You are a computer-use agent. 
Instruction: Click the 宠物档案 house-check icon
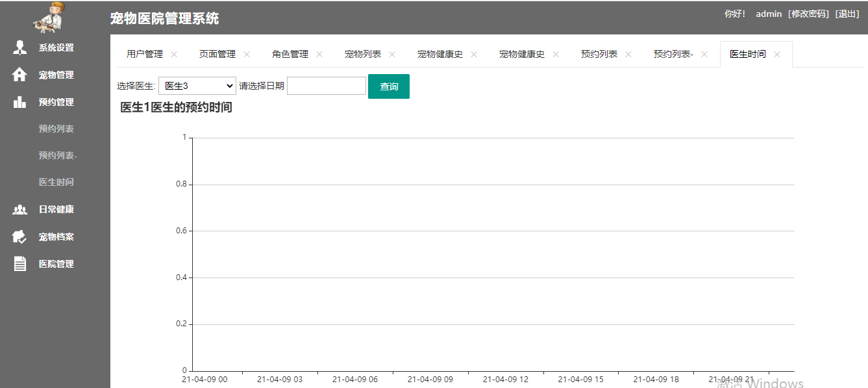20,237
